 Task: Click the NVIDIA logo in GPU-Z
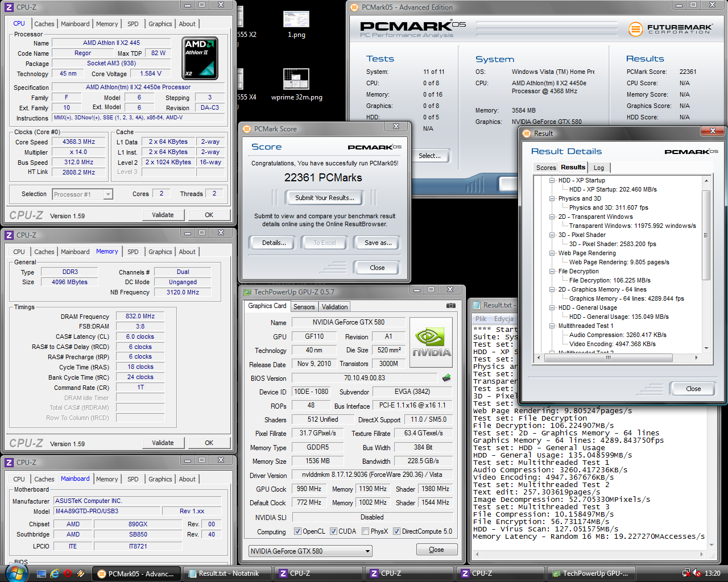(x=432, y=342)
